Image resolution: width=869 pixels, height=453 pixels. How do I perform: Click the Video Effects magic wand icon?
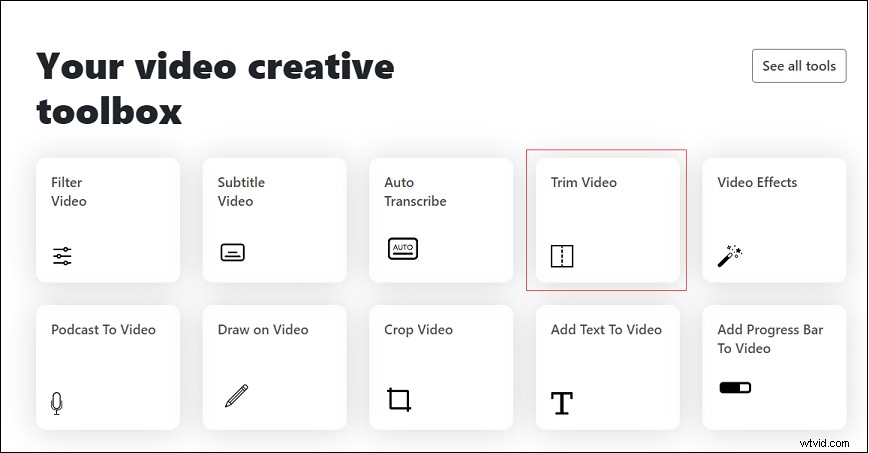coord(730,256)
